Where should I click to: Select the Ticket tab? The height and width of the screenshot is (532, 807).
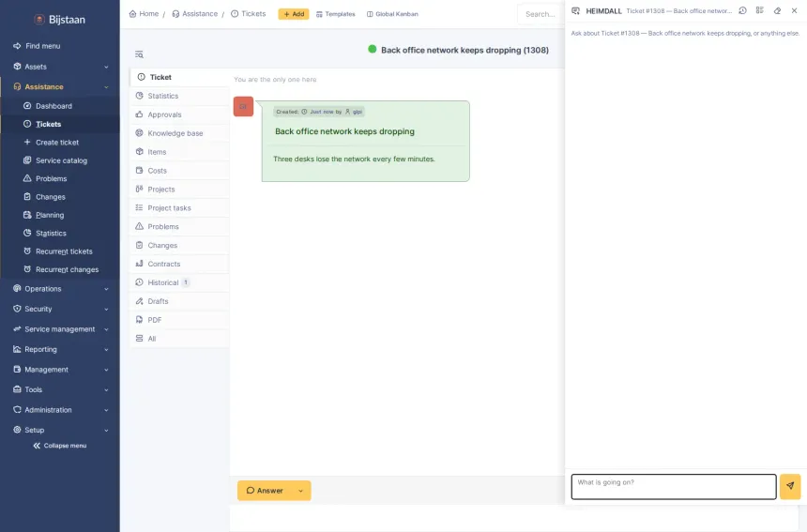coord(179,77)
